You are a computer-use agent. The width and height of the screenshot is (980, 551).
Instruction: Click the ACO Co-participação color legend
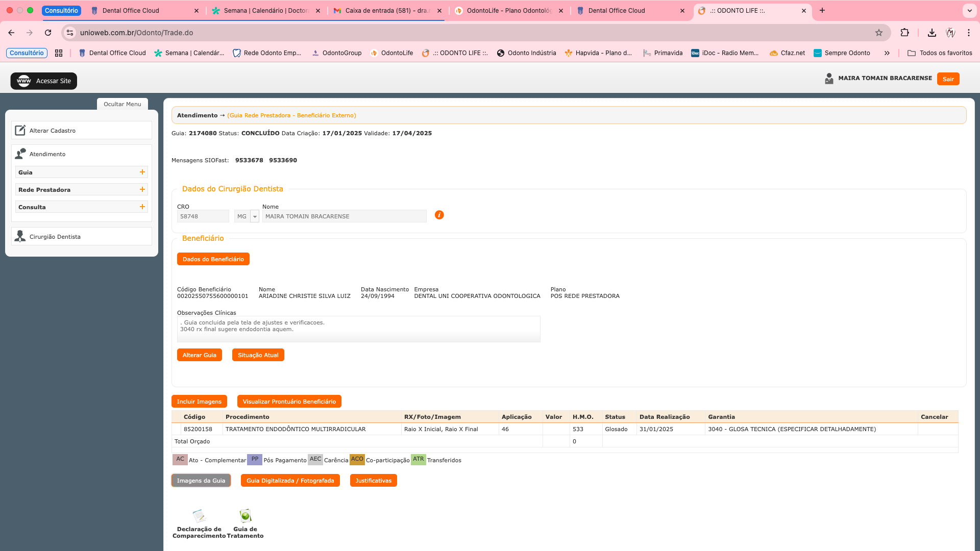357,459
